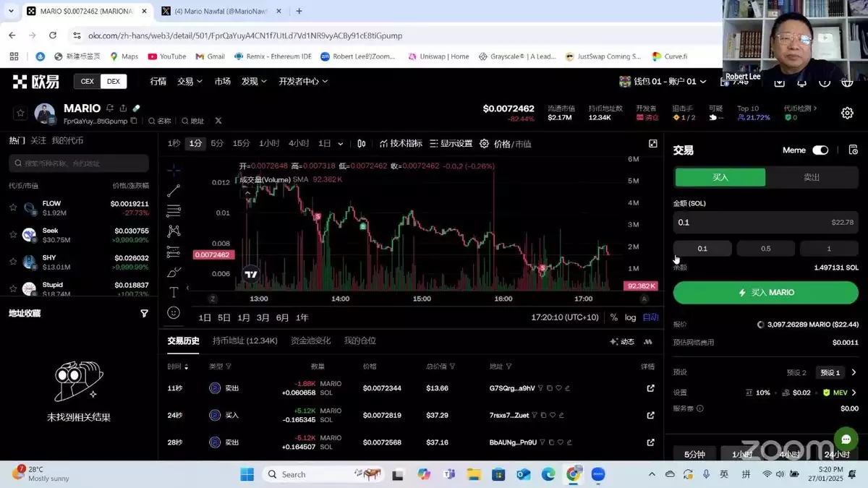Open the 发现 navigation dropdown
868x488 pixels.
[x=253, y=82]
